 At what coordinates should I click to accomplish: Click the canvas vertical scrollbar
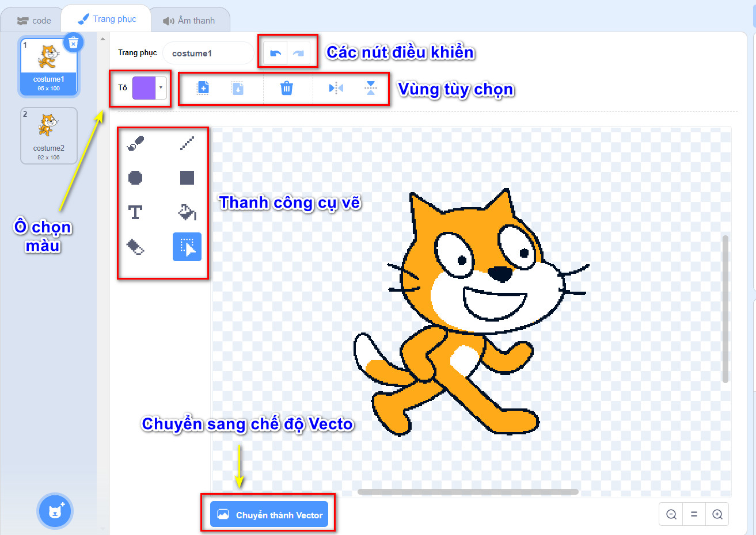(725, 309)
